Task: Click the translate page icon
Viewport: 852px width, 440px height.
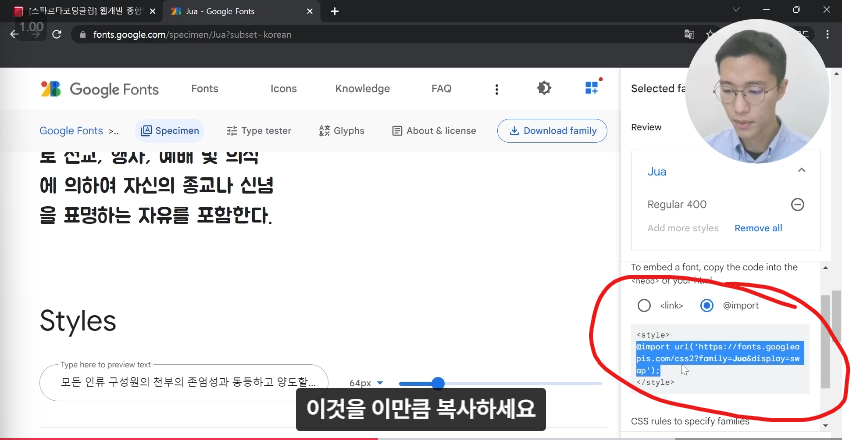Action: point(689,34)
